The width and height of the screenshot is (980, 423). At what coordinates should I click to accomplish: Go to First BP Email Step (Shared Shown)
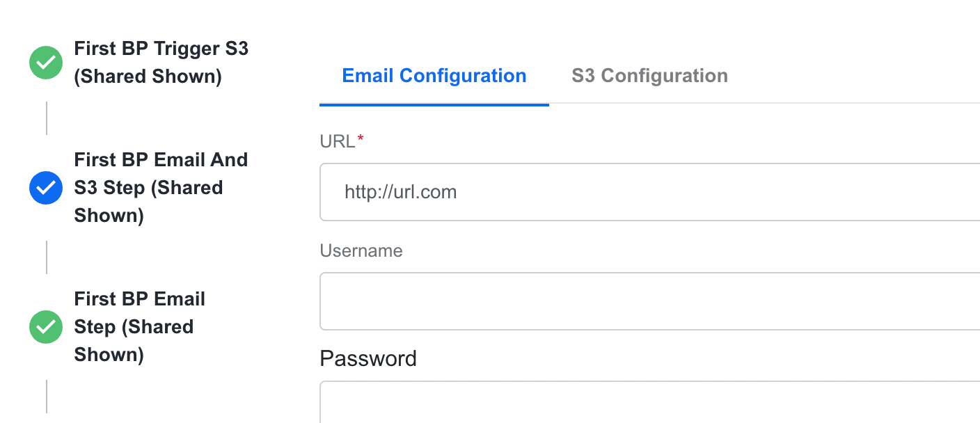[x=140, y=327]
